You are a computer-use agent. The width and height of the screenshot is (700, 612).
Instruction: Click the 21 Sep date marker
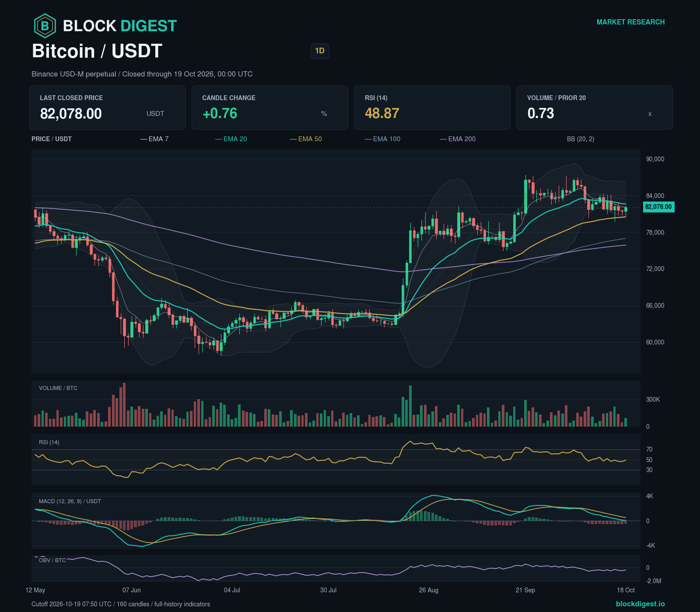point(525,590)
